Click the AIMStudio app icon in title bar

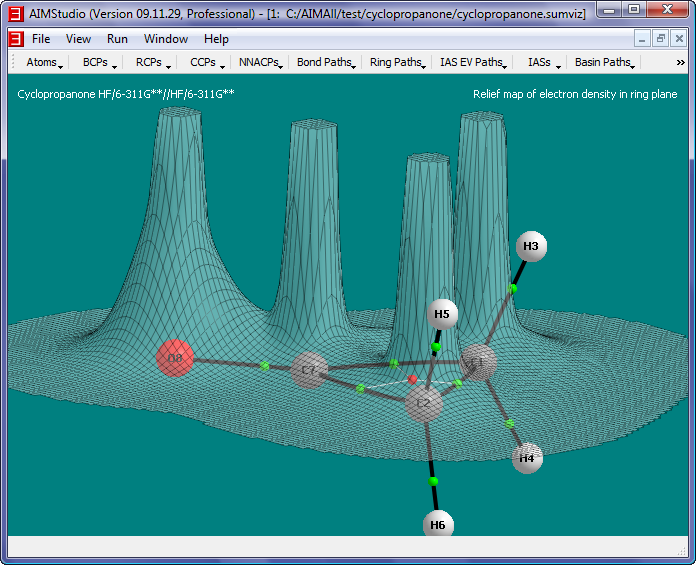point(15,13)
